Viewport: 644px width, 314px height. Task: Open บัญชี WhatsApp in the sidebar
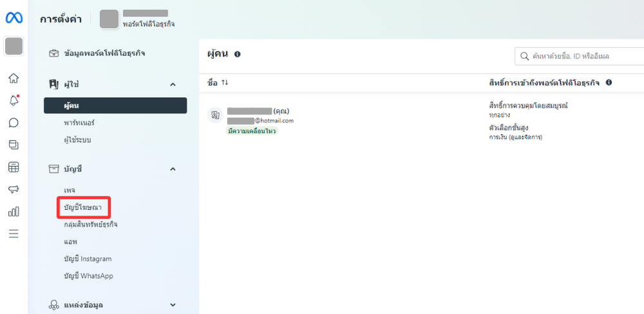pyautogui.click(x=89, y=276)
